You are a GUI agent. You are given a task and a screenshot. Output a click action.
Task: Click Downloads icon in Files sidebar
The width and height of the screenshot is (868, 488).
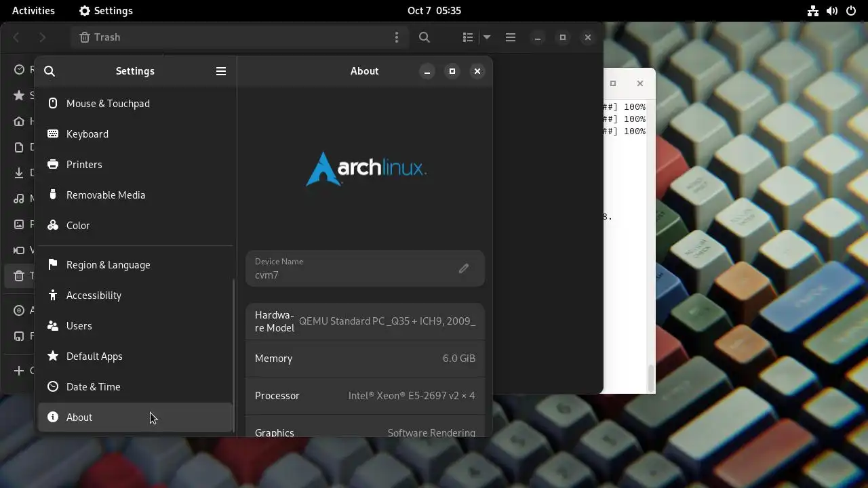point(19,173)
